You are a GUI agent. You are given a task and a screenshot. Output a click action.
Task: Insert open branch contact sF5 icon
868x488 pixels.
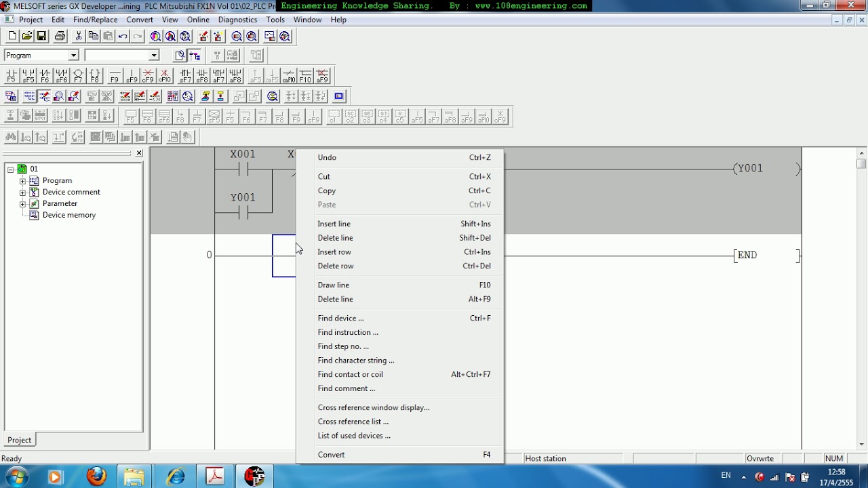(x=28, y=75)
